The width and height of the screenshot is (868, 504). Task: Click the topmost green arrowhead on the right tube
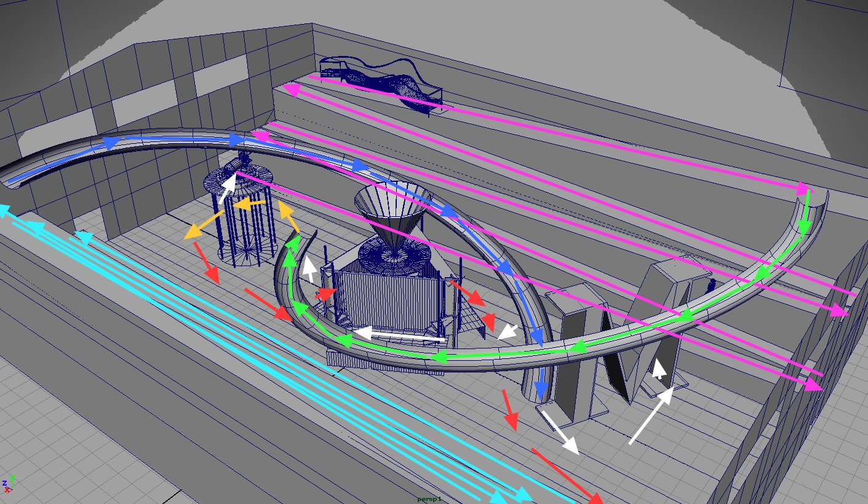tap(804, 226)
